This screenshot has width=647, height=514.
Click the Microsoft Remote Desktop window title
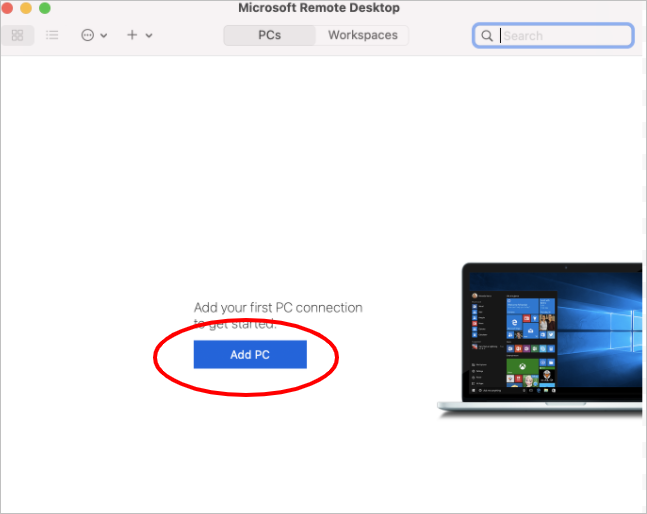click(319, 8)
